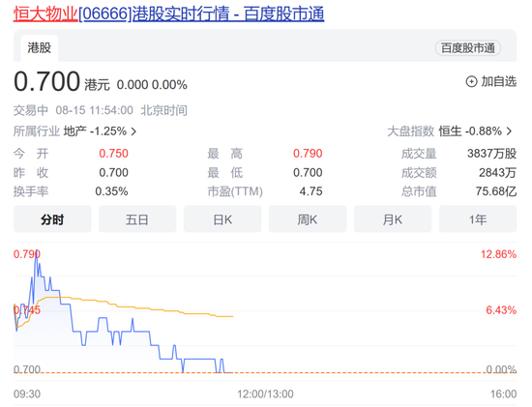Click the 12:00/13:00 time axis label
Viewport: 532px width, 407px height.
click(x=265, y=394)
